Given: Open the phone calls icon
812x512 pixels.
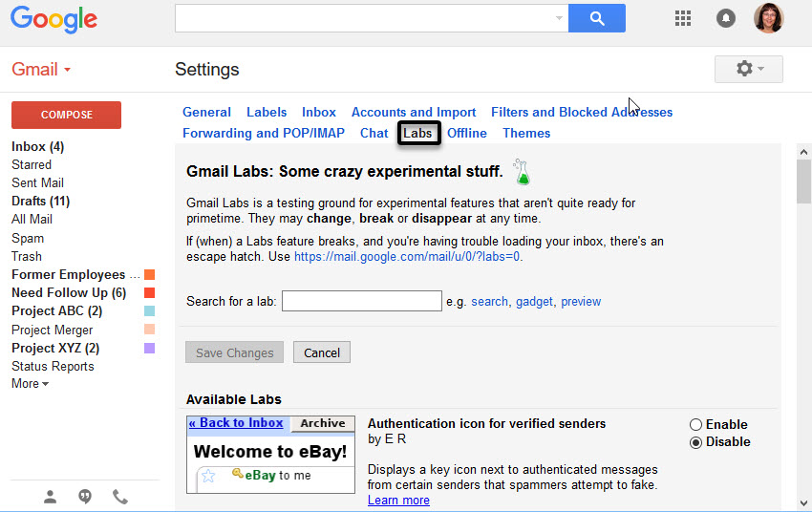Looking at the screenshot, I should pyautogui.click(x=120, y=496).
